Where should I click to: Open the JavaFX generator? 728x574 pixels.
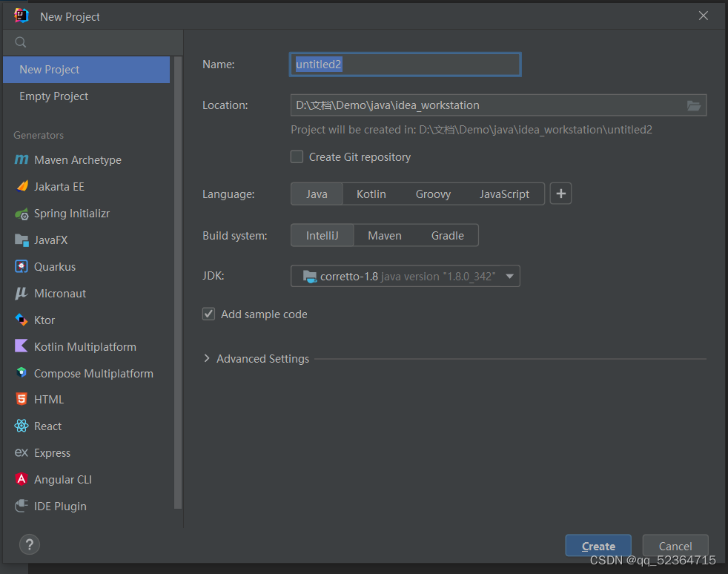pyautogui.click(x=86, y=240)
